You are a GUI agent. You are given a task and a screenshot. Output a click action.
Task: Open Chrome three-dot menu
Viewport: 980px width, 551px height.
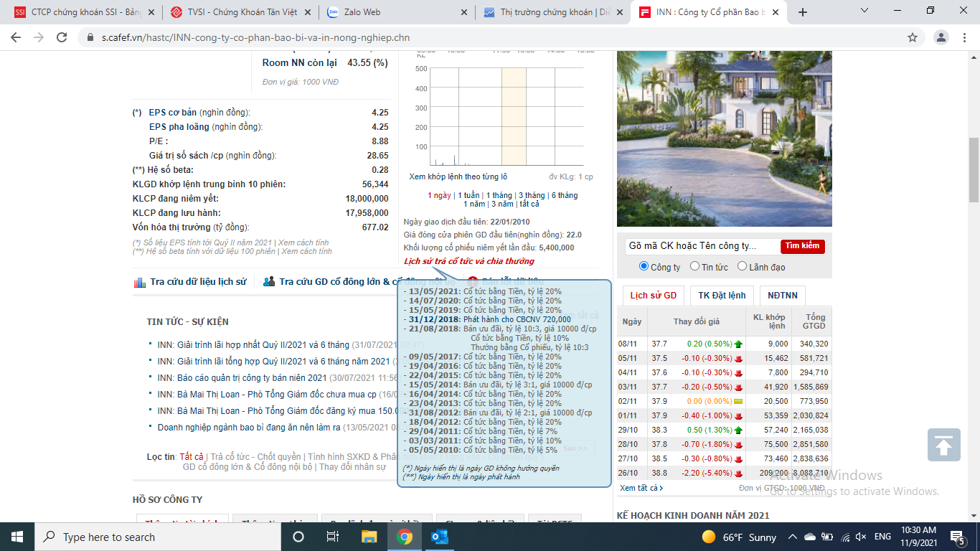point(965,37)
